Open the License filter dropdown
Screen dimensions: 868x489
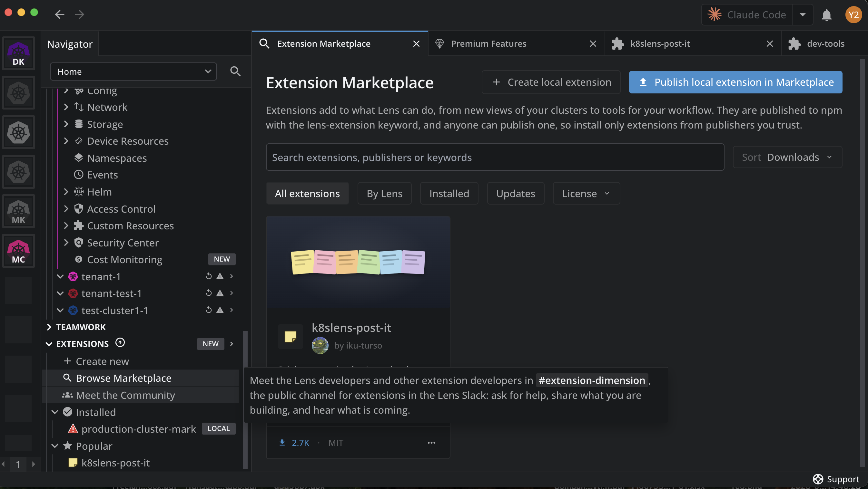(x=586, y=194)
